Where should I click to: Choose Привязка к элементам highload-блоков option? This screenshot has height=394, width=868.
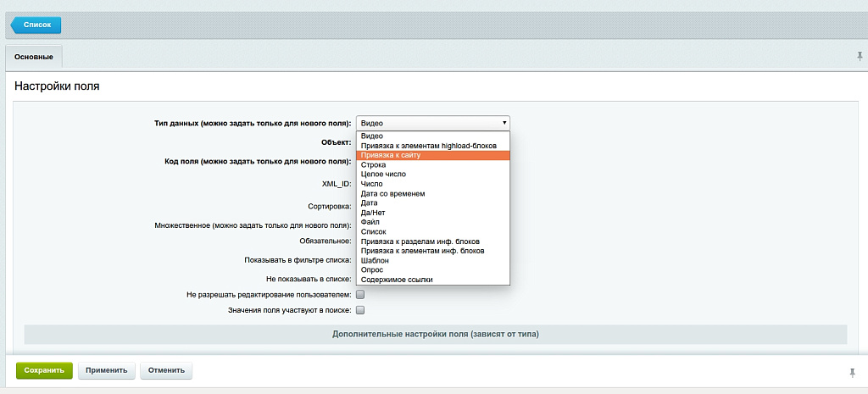pyautogui.click(x=428, y=146)
